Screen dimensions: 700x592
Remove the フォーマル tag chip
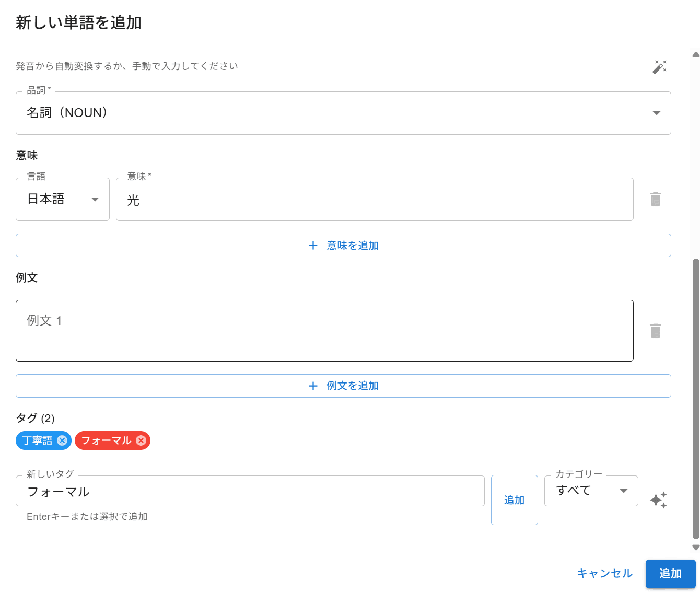(x=141, y=440)
